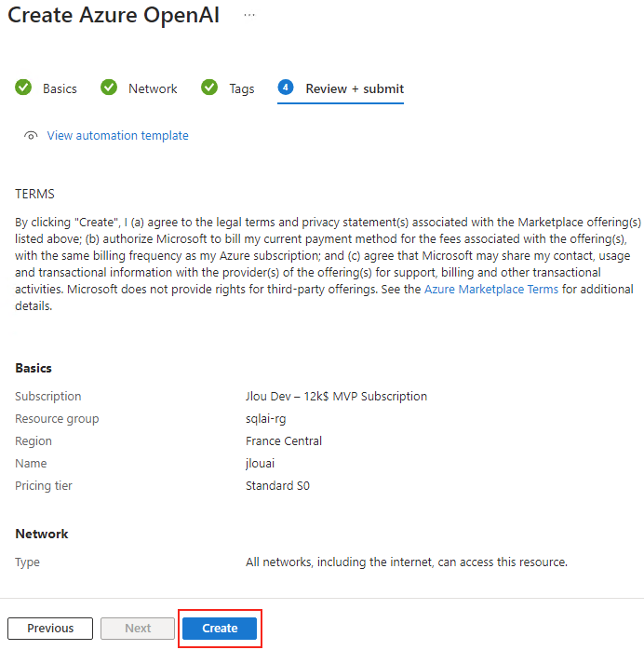
Task: Click the eye icon next to automation template
Action: [31, 136]
